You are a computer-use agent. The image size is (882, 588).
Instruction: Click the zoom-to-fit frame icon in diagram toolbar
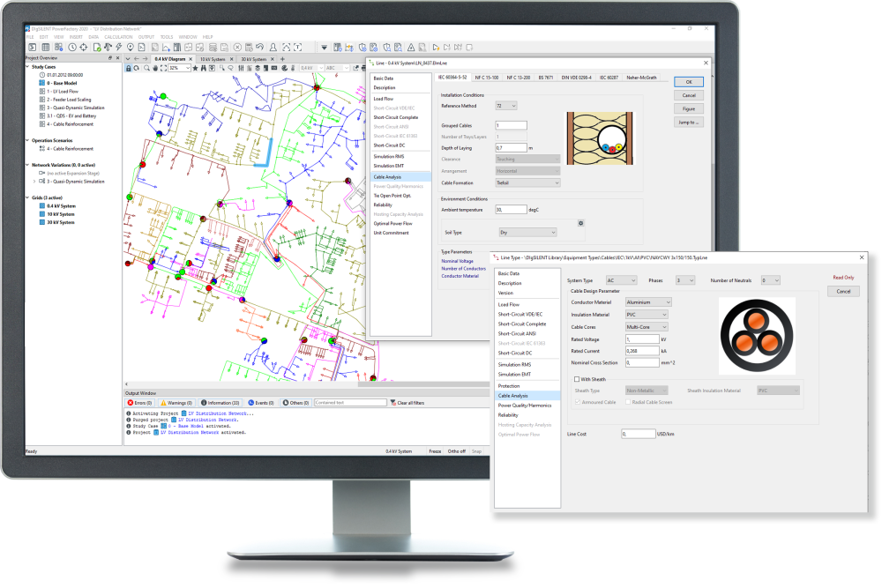(163, 68)
